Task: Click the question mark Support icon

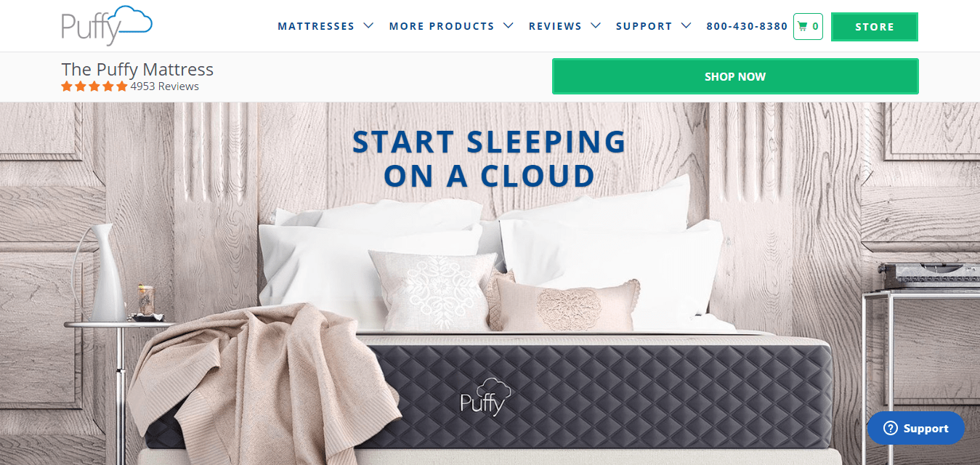Action: click(890, 429)
